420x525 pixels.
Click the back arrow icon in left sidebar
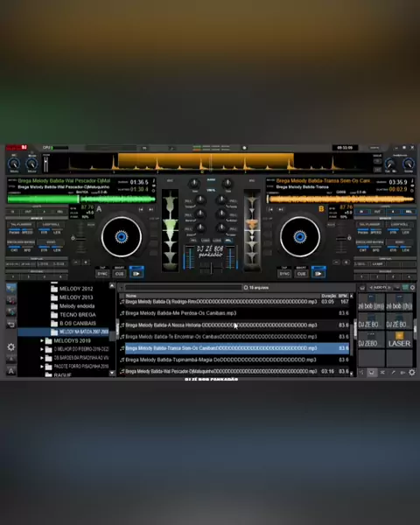click(x=10, y=324)
